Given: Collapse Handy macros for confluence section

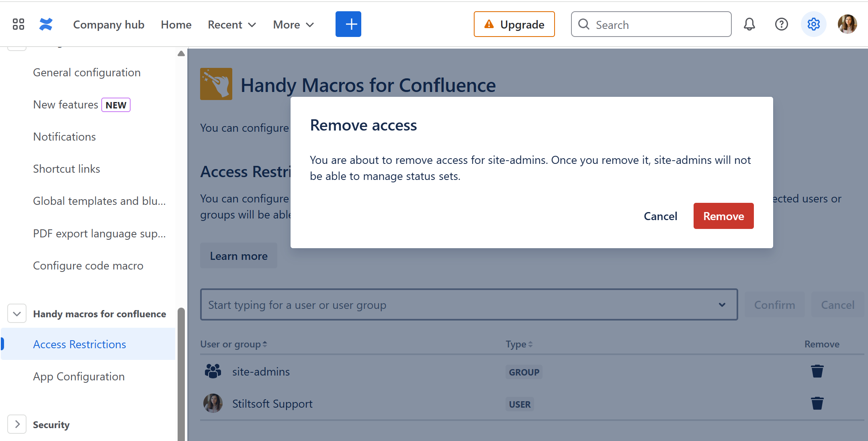Looking at the screenshot, I should tap(17, 314).
